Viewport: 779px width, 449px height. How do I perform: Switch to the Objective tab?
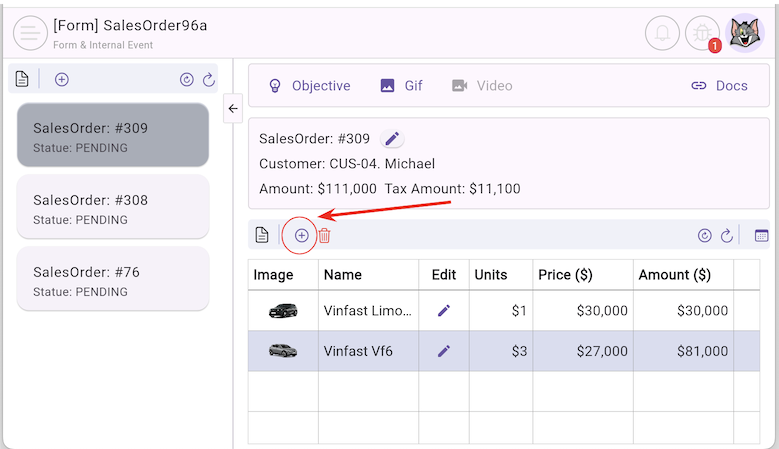(310, 86)
